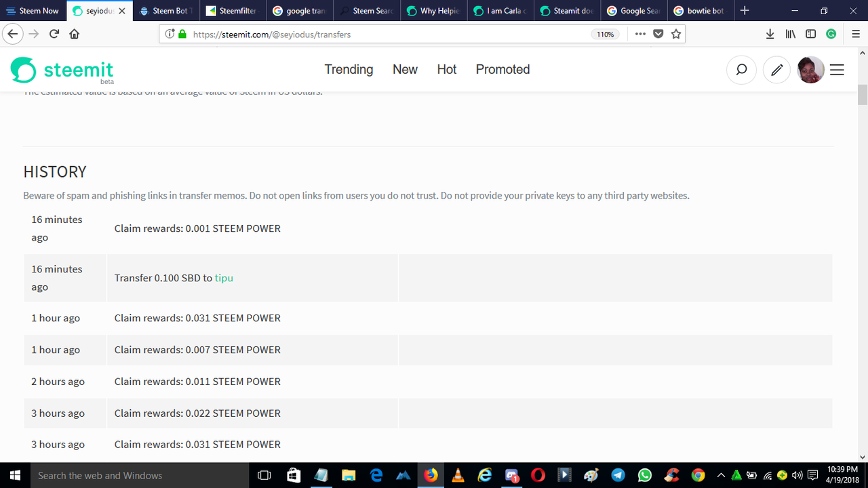Switch to the Google Search tab
This screenshot has height=488, width=868.
(633, 11)
